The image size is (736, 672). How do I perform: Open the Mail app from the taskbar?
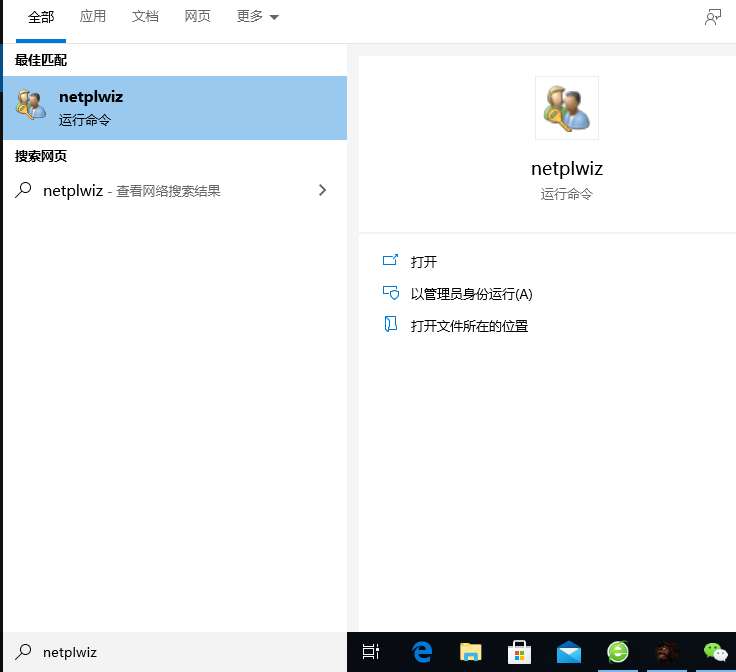(568, 652)
